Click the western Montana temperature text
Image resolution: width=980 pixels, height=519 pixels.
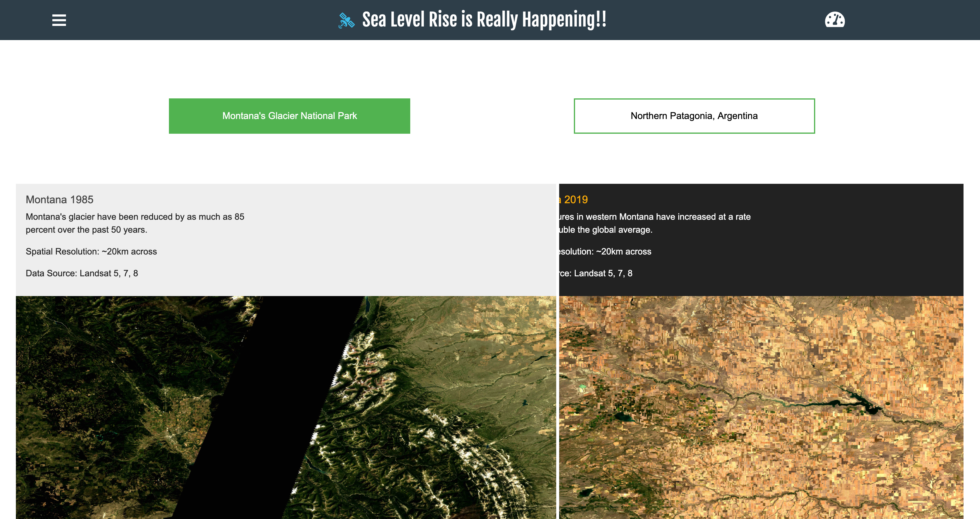click(x=654, y=217)
